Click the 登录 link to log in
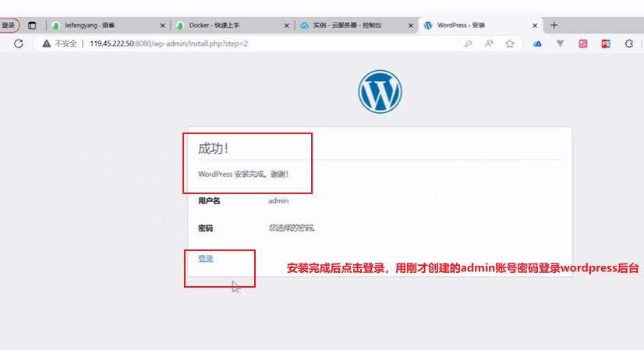The image size is (644, 350). pyautogui.click(x=205, y=258)
